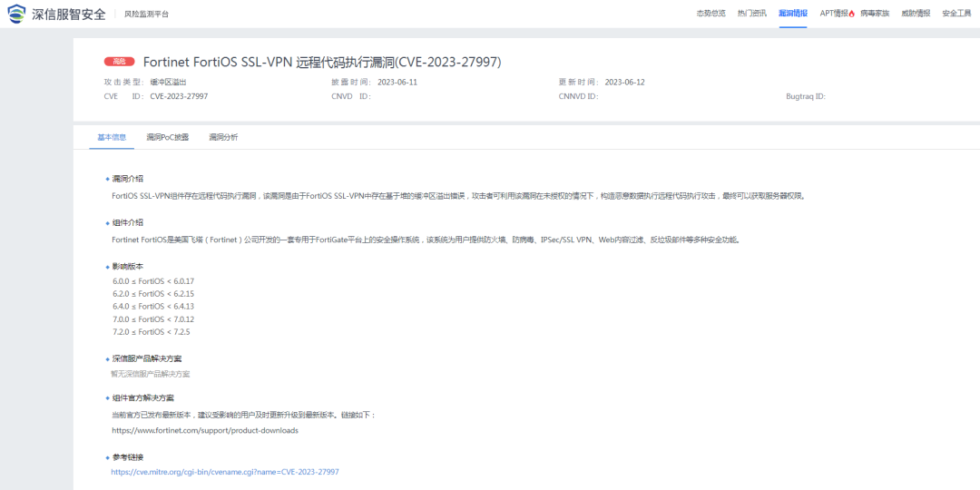Screen dimensions: 980x490
Task: Click the 披露时间 value 2023-06-11
Action: coord(397,82)
